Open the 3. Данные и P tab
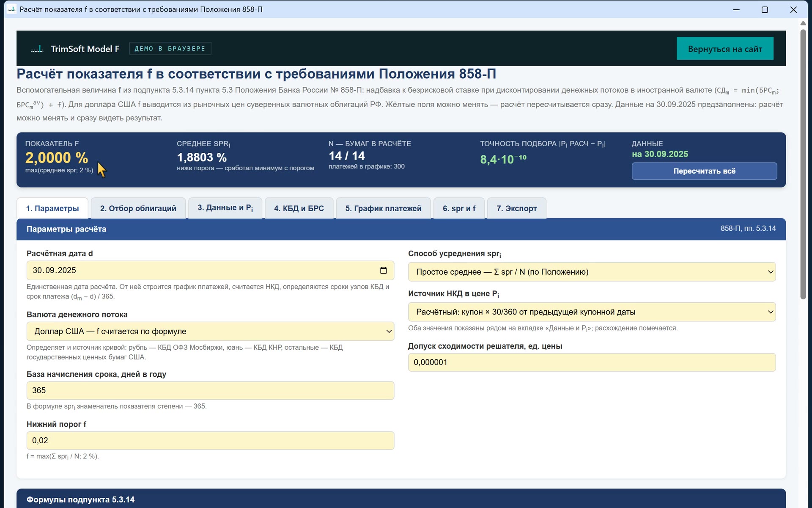The image size is (812, 508). pos(225,208)
